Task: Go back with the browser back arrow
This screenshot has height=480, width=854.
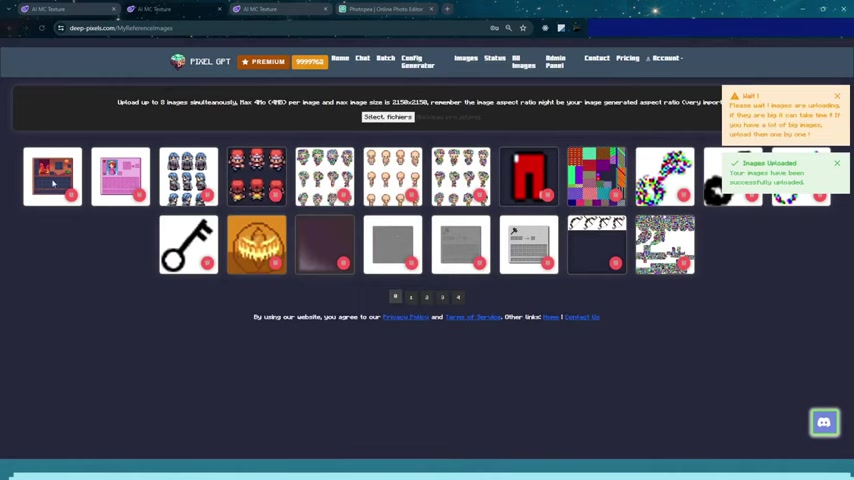Action: (x=10, y=28)
